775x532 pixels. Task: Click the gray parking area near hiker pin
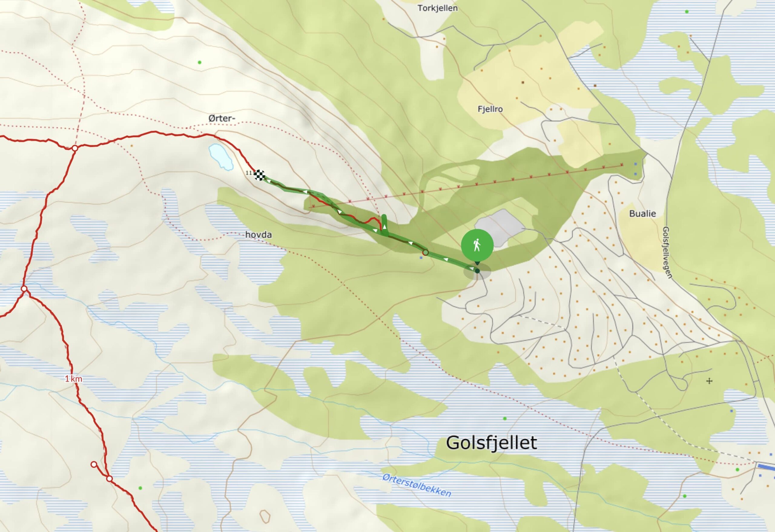pyautogui.click(x=499, y=228)
